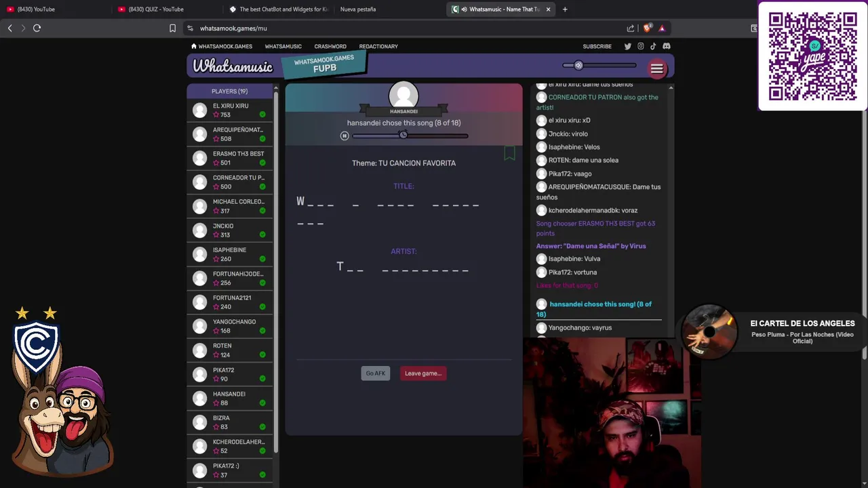868x488 pixels.
Task: Select player AREQUIPEÑOMAT... in list
Action: coord(230,134)
